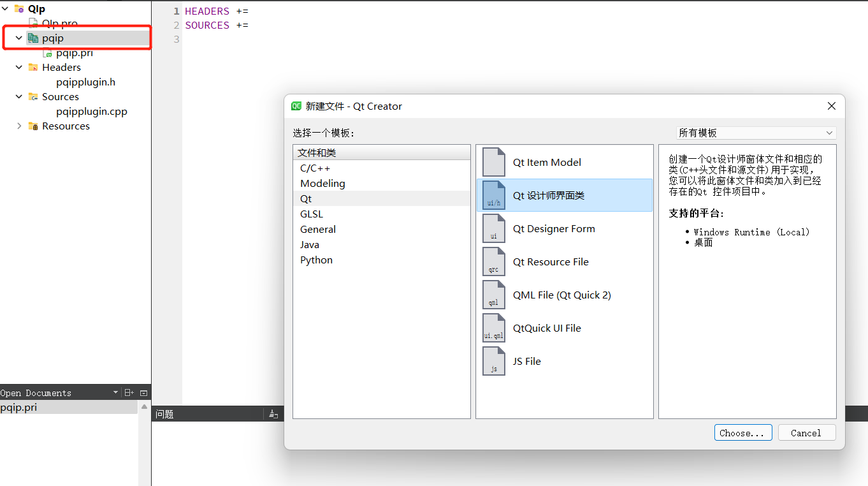Click the pqip.pri file icon in tree
This screenshot has height=486, width=868.
(x=47, y=53)
